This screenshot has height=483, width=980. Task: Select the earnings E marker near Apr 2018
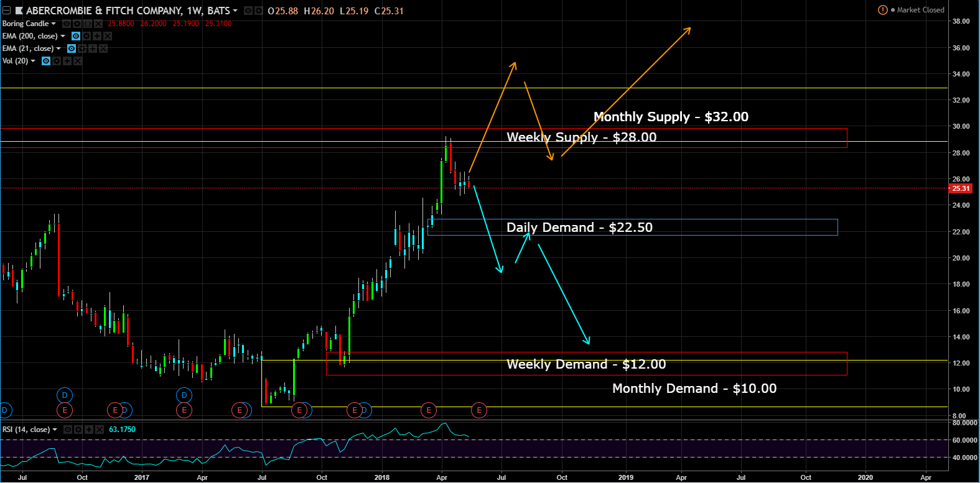coord(428,410)
